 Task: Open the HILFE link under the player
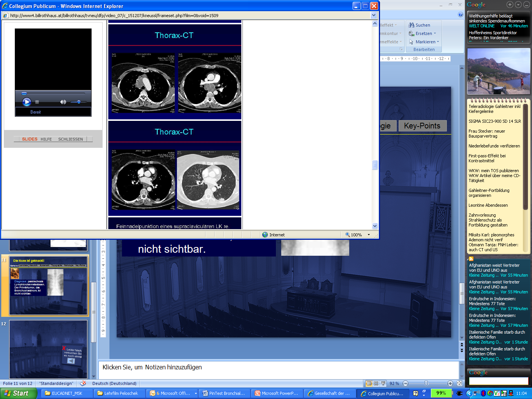tap(46, 139)
